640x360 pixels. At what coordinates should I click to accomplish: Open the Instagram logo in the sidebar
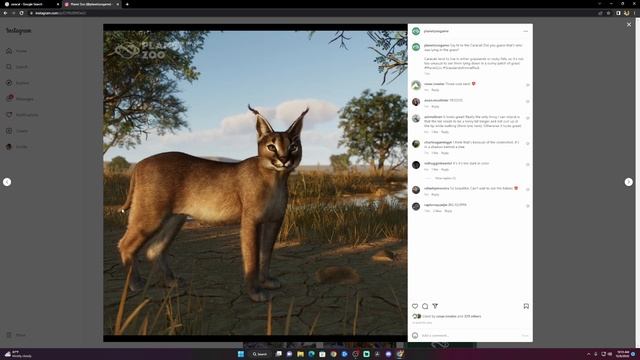point(18,31)
